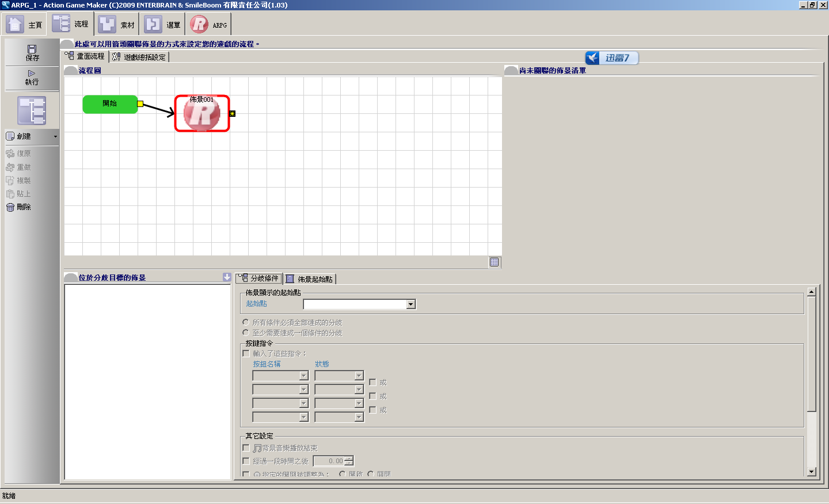This screenshot has width=829, height=504.
Task: Select 至少需要達成一個條件的分歧 radio
Action: (246, 333)
